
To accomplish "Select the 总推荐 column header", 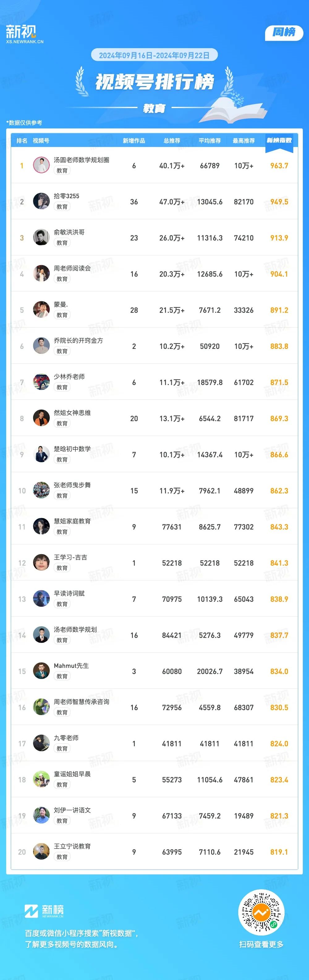I will click(x=172, y=141).
